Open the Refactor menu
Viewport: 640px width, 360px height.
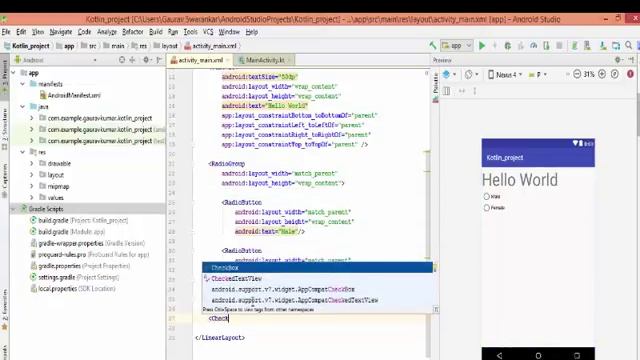133,32
